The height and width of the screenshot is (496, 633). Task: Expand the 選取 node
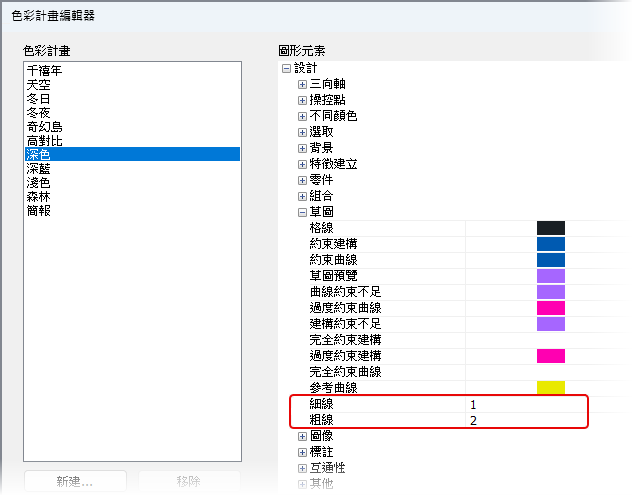302,132
